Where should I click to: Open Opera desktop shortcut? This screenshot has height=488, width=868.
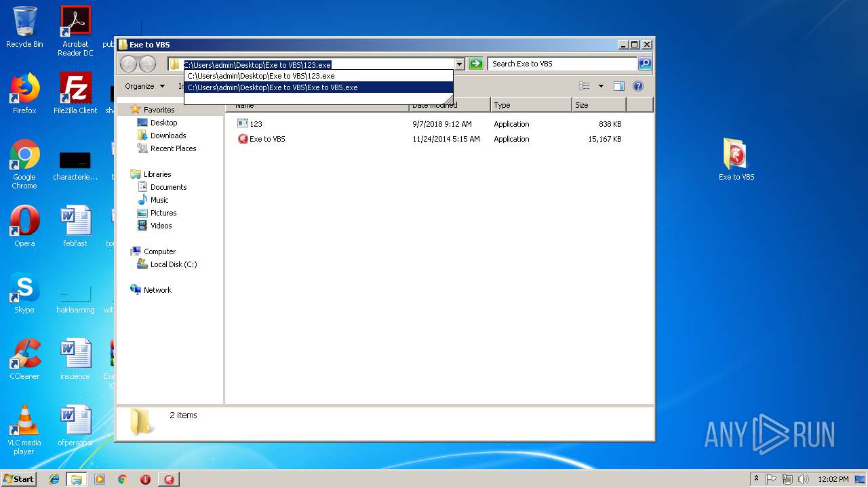(24, 226)
